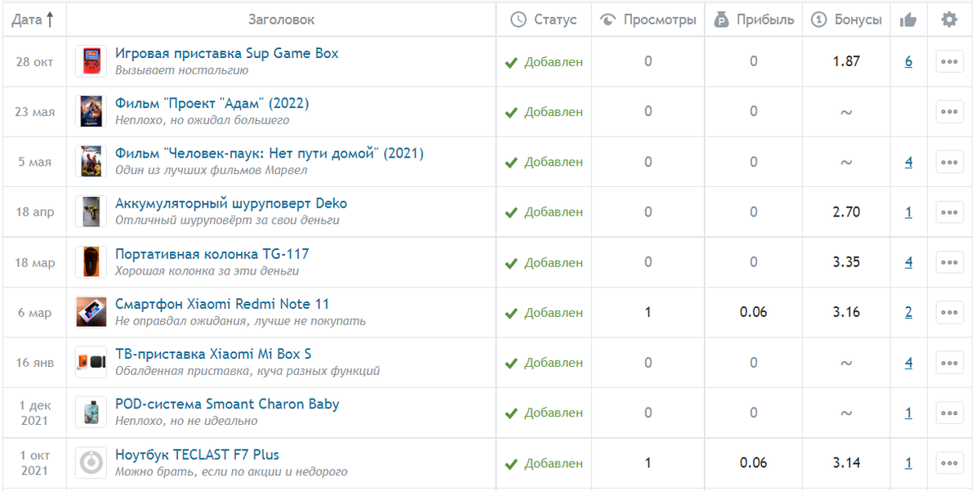
Task: Click the eye icon beside Просмотры header
Action: coord(608,20)
